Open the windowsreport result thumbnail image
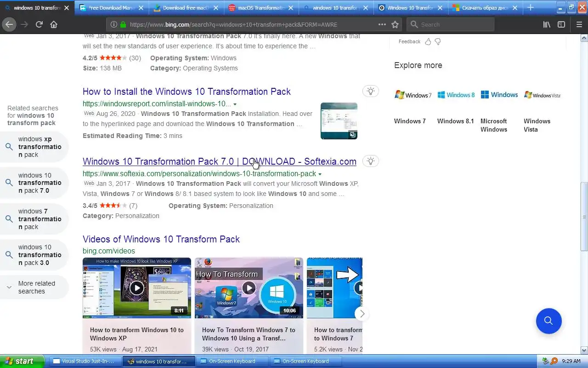588x368 pixels. click(x=339, y=121)
